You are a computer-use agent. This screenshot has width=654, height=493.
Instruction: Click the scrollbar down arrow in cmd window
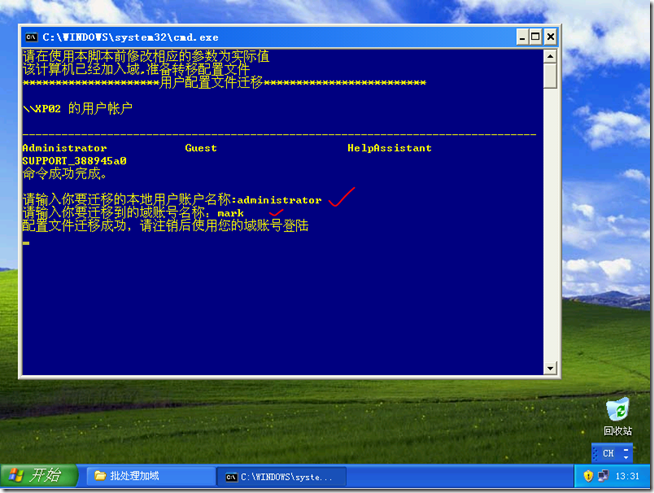tap(550, 368)
